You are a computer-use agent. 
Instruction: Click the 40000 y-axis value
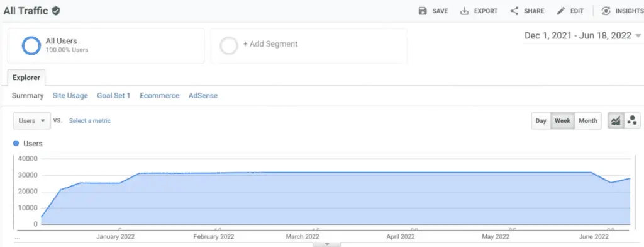point(28,159)
